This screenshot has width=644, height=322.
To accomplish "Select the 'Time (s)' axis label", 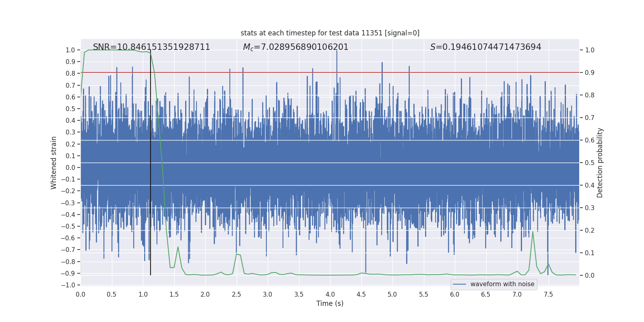I will pos(330,303).
